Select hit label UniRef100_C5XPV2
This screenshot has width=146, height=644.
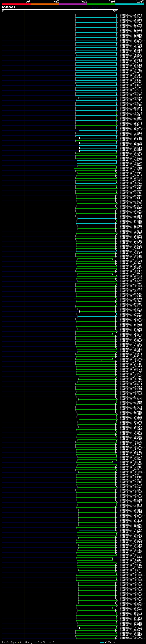(131, 145)
